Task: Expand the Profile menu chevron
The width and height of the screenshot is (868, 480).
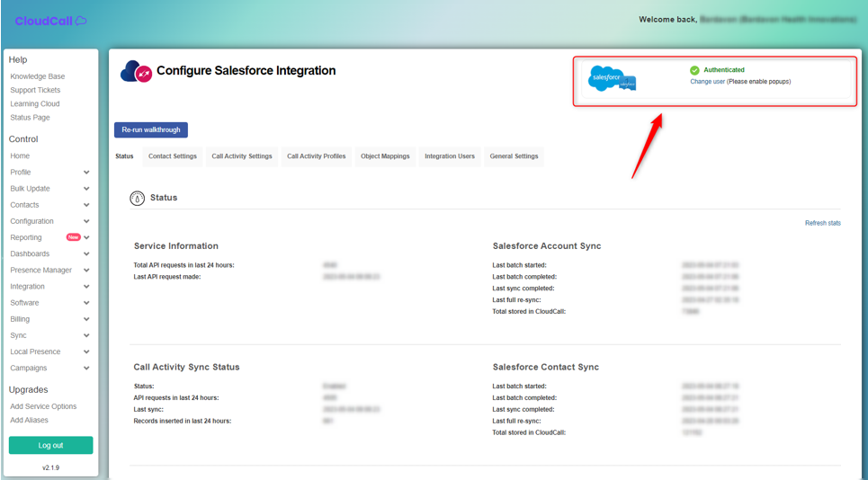Action: tap(86, 173)
